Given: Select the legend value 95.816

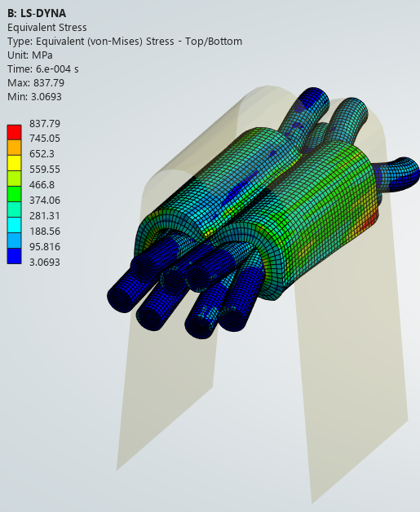Looking at the screenshot, I should tap(45, 246).
